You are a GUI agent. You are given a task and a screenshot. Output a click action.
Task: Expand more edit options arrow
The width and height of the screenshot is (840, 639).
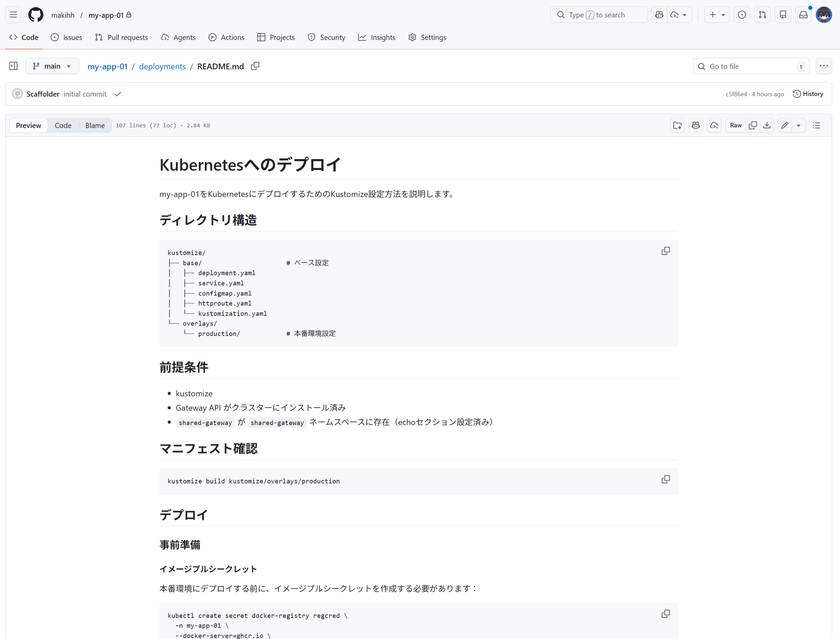click(799, 126)
